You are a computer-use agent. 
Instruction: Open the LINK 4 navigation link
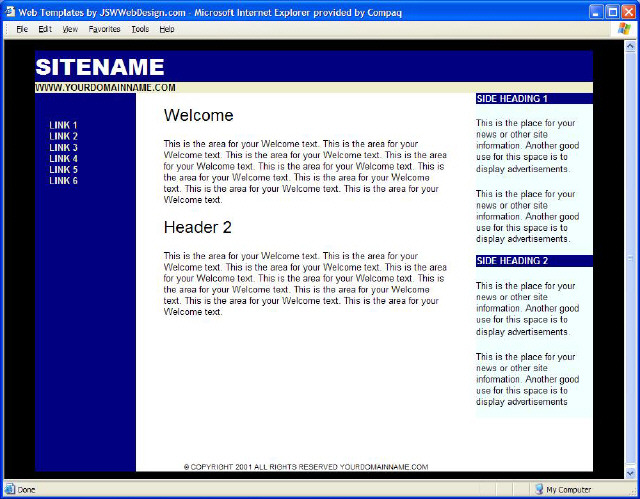click(63, 158)
